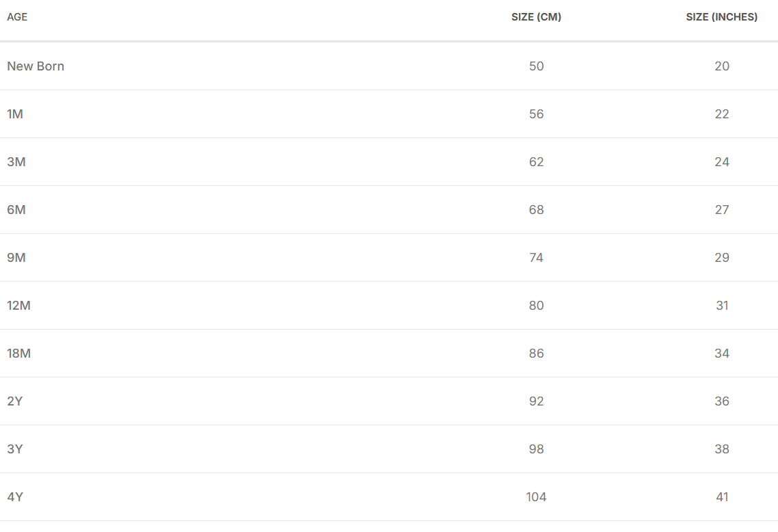Viewport: 778px width, 532px height.
Task: Click the SIZE (CM) column header
Action: click(x=536, y=17)
